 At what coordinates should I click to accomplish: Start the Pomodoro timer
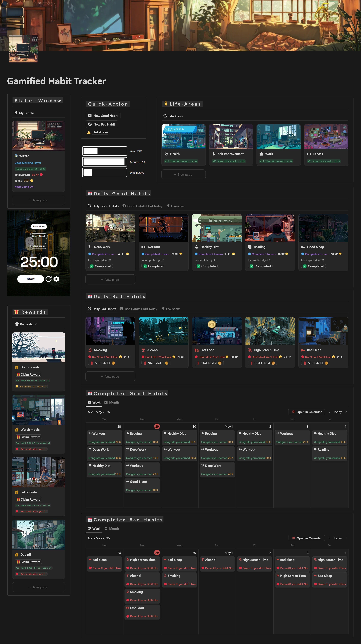[31, 279]
